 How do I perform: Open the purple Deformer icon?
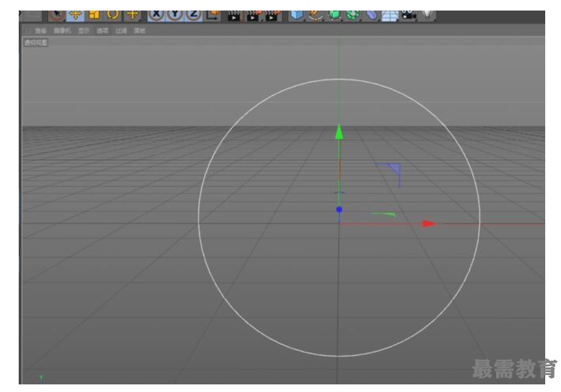tap(371, 15)
